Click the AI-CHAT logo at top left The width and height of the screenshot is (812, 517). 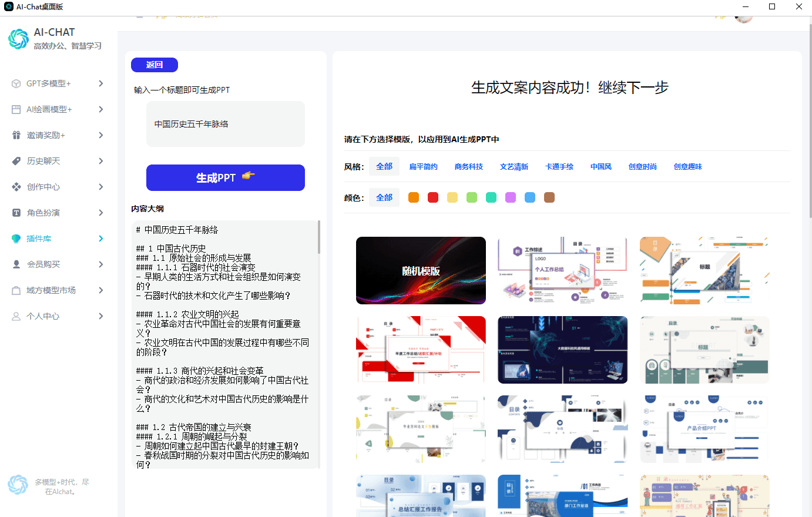click(x=18, y=39)
